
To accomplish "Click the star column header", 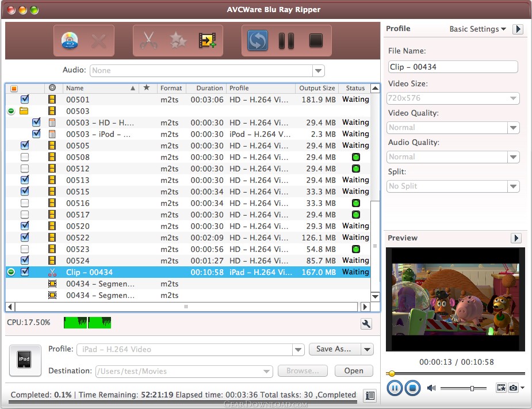I will click(x=147, y=87).
